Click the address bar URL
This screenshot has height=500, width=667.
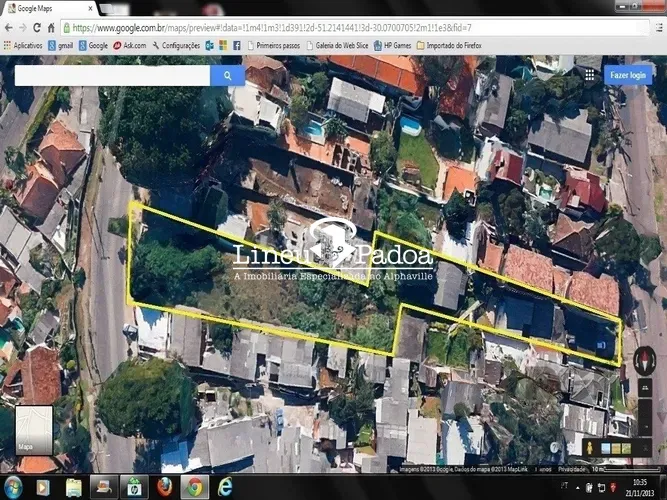point(300,28)
